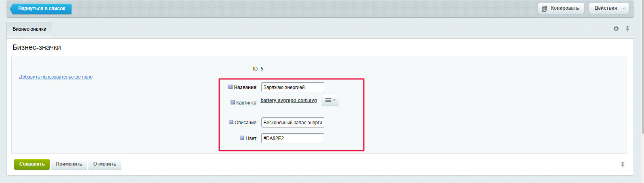Focus the Описание input field
Viewport: 644px width, 183px height.
[293, 123]
